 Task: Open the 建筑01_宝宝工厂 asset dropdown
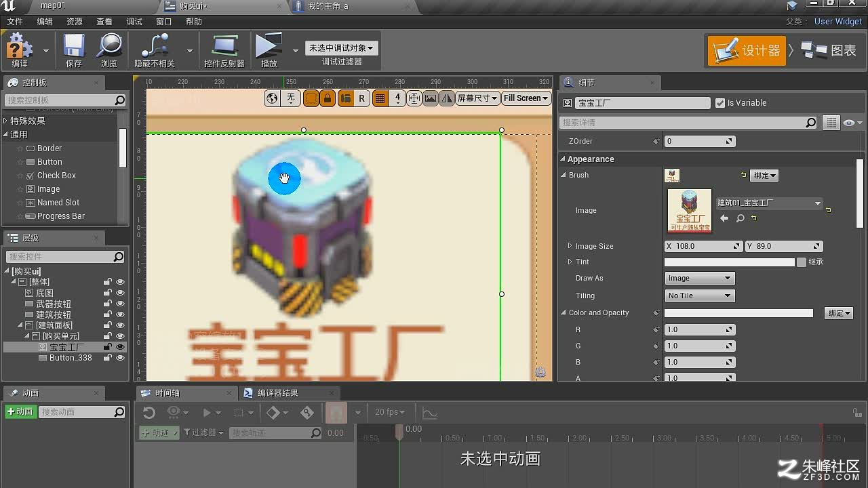[x=769, y=203]
